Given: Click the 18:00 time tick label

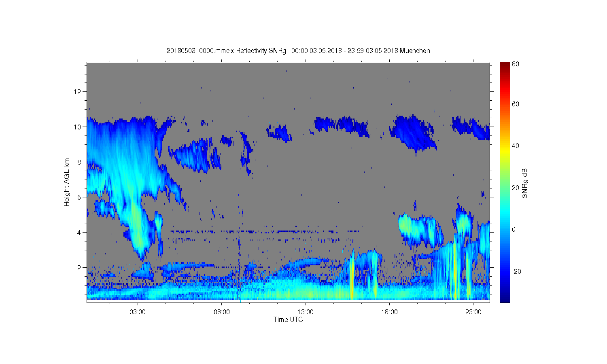Looking at the screenshot, I should coord(389,312).
